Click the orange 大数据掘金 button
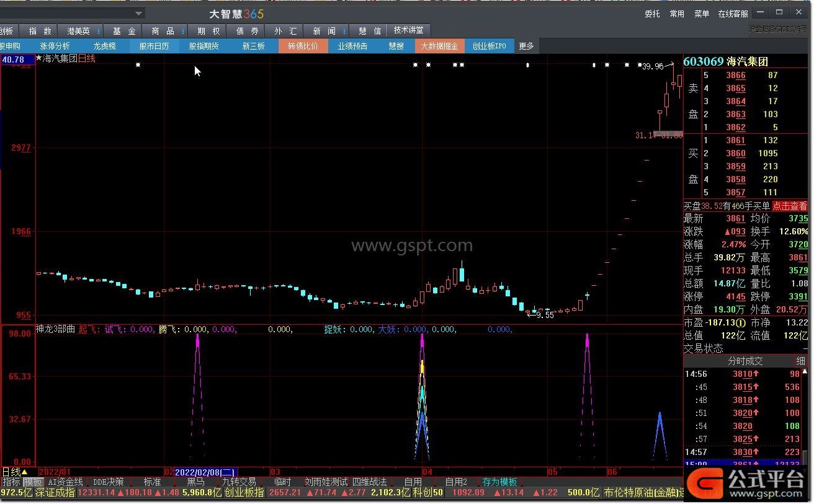Screen dimensions: 814x504 440,46
